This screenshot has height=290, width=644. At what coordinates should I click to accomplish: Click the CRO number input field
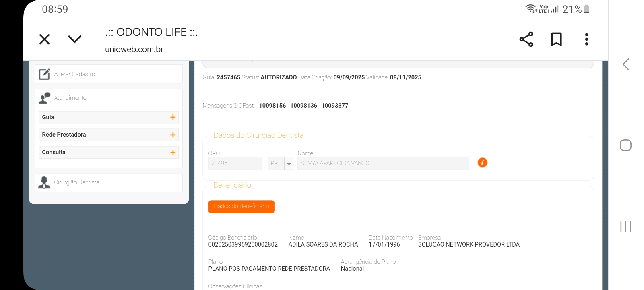[235, 163]
